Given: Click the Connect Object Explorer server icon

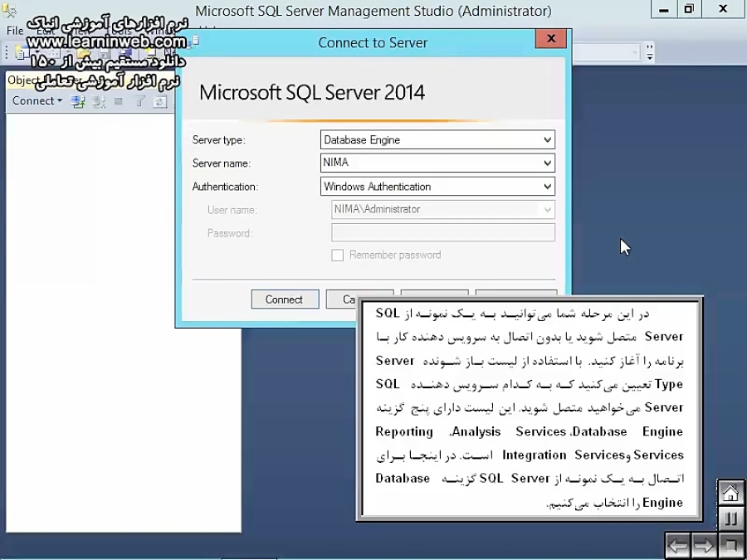Looking at the screenshot, I should (78, 101).
